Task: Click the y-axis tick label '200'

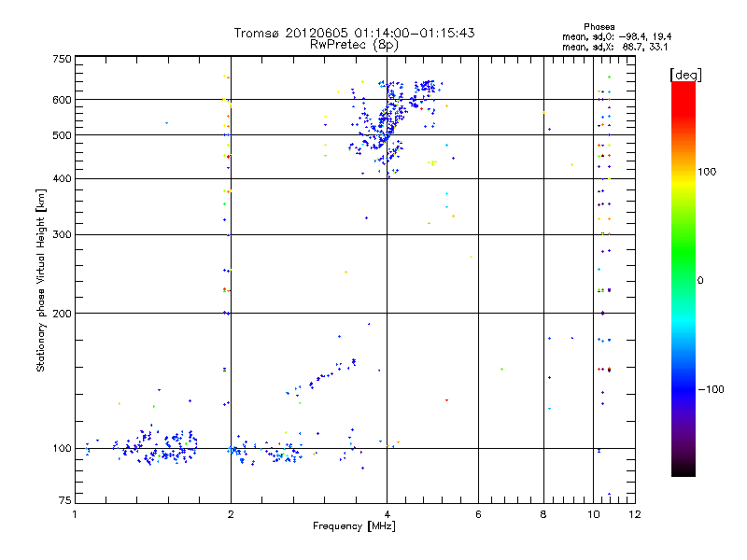Action: pos(63,314)
